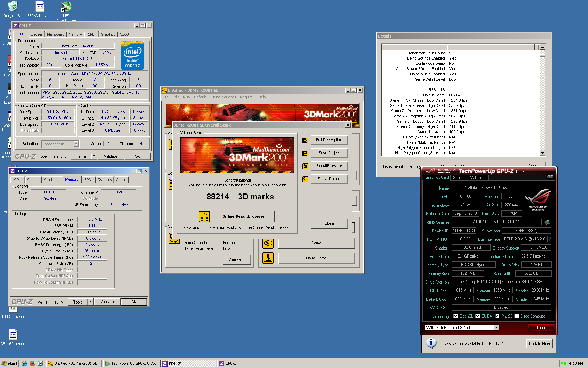Open the Recycle Bin desktop icon
This screenshot has width=588, height=368.
point(13,9)
